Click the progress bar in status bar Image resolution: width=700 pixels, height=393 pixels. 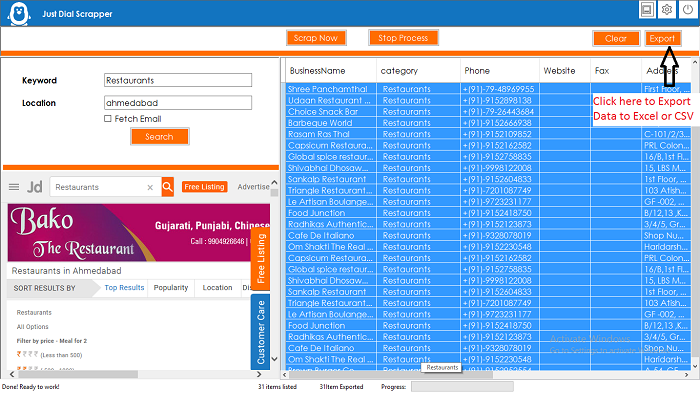coord(462,387)
